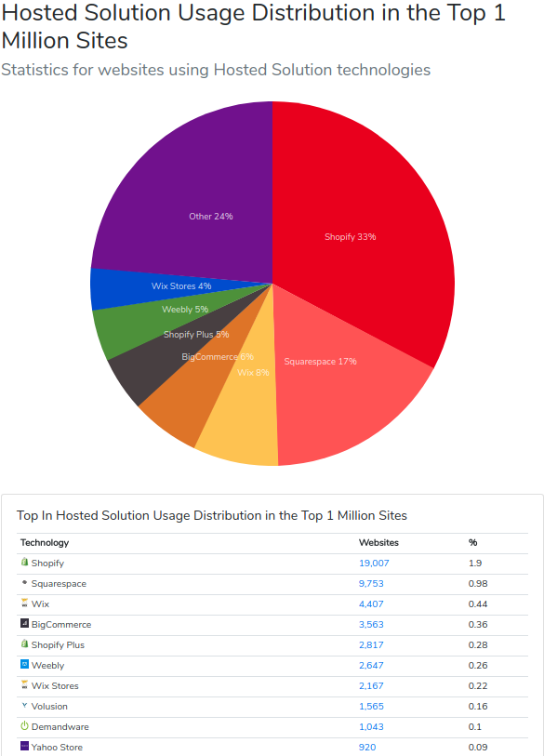The image size is (544, 756).
Task: Open the Shopify Plus technology link
Action: 58,644
